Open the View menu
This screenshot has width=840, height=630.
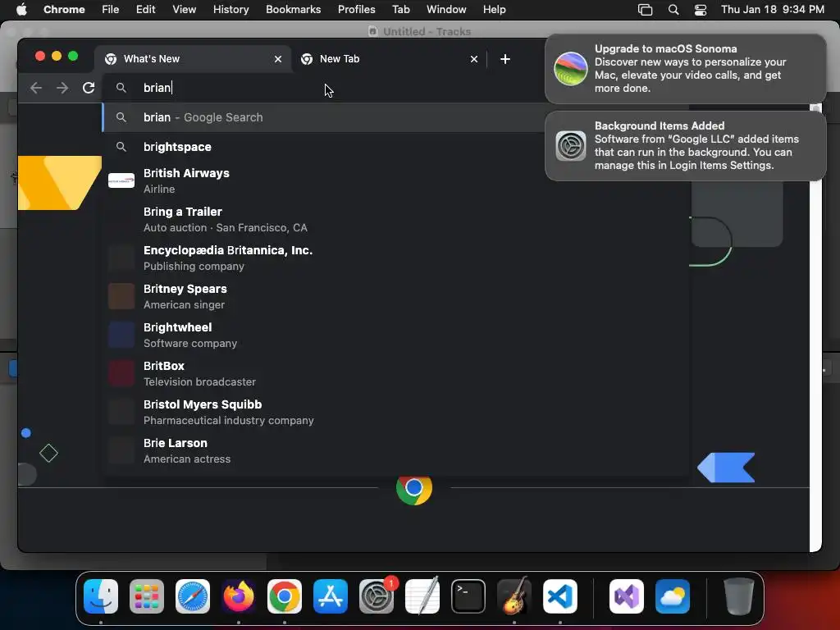click(184, 10)
